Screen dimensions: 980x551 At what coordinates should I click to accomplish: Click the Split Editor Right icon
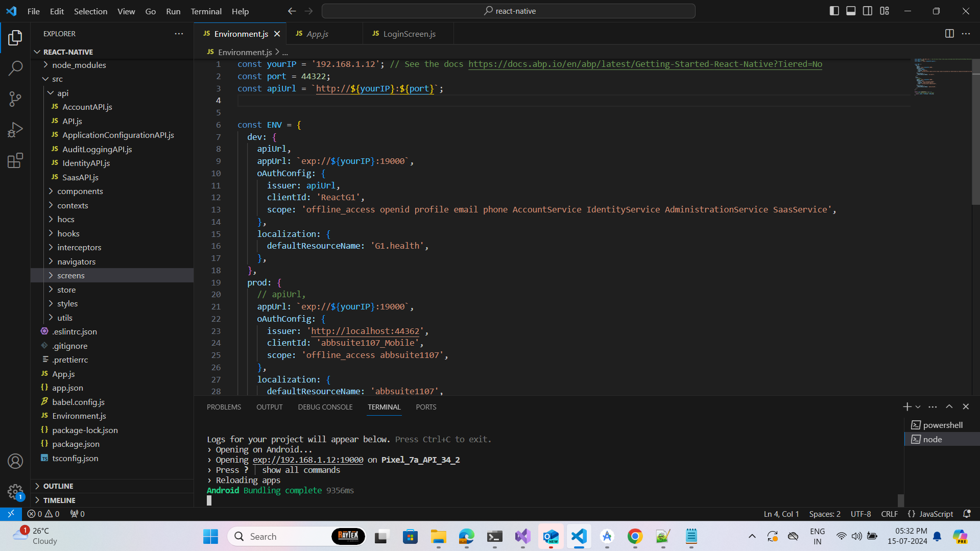[949, 34]
